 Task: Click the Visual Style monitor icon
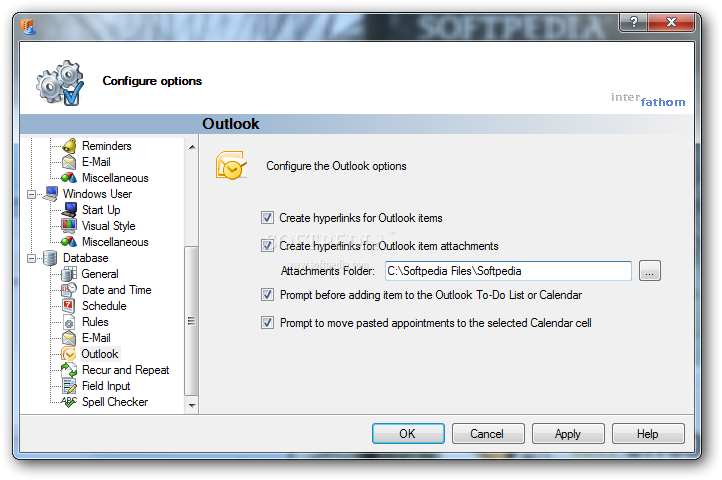69,226
